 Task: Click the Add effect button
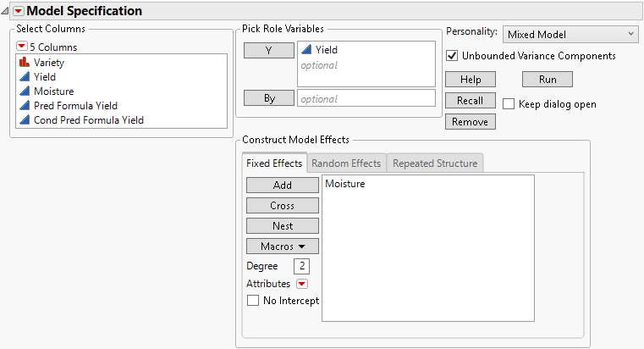(x=282, y=186)
